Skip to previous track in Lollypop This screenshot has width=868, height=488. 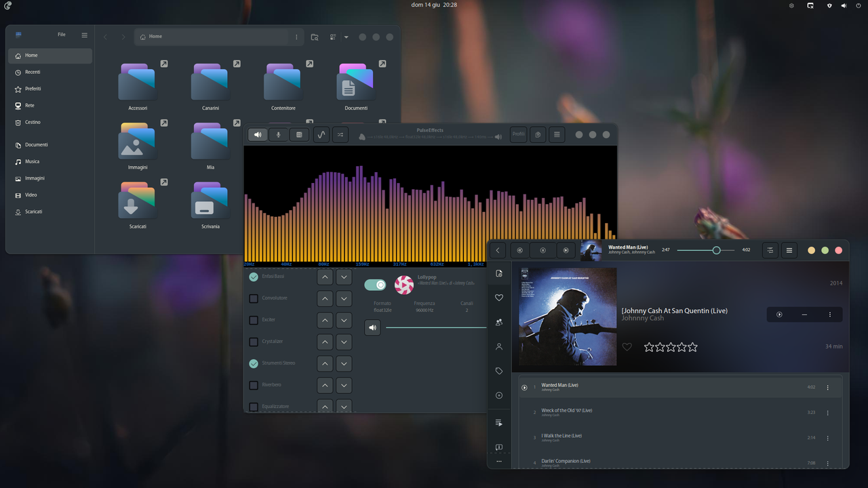pyautogui.click(x=520, y=250)
